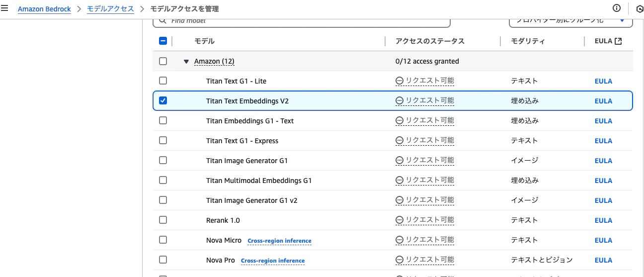Click Cross-region inference link for Nova Pro

(x=273, y=261)
